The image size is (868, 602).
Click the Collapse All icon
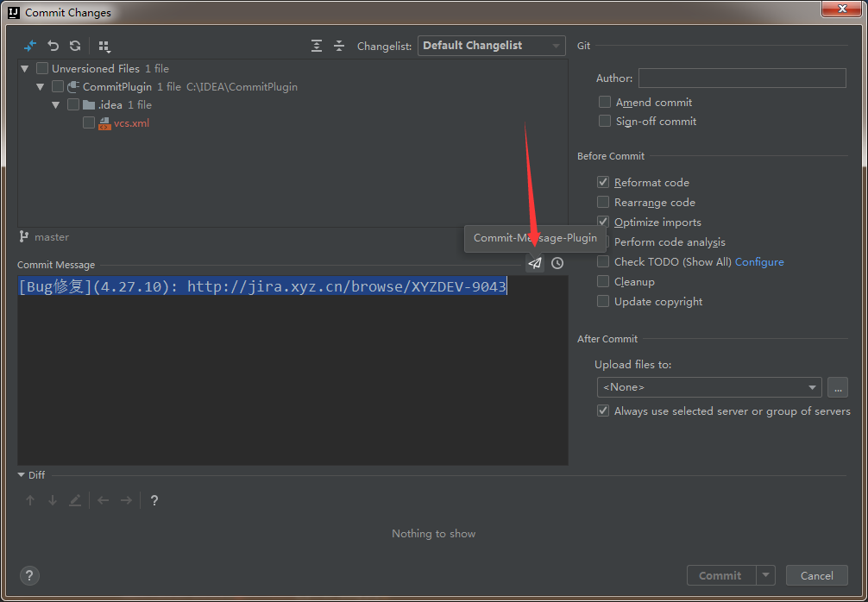tap(339, 46)
